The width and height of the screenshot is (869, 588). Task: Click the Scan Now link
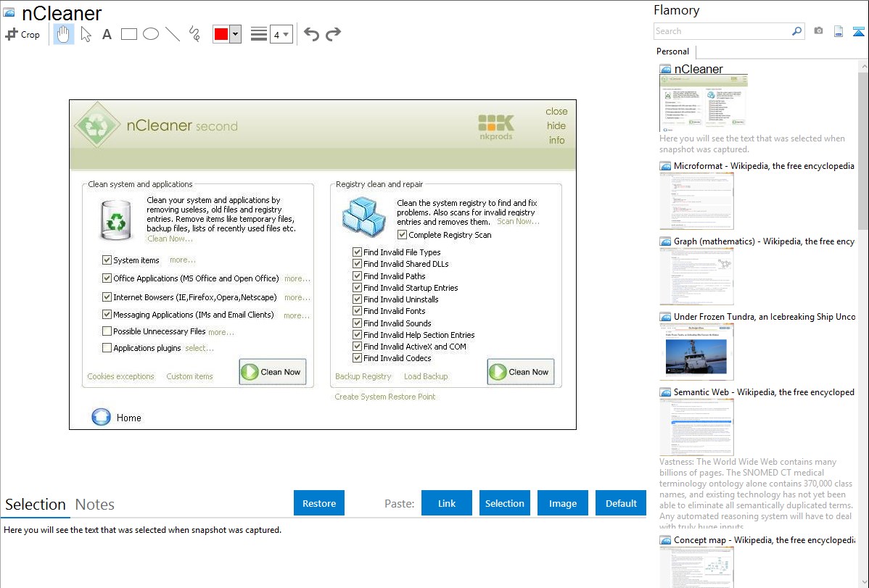click(x=518, y=221)
